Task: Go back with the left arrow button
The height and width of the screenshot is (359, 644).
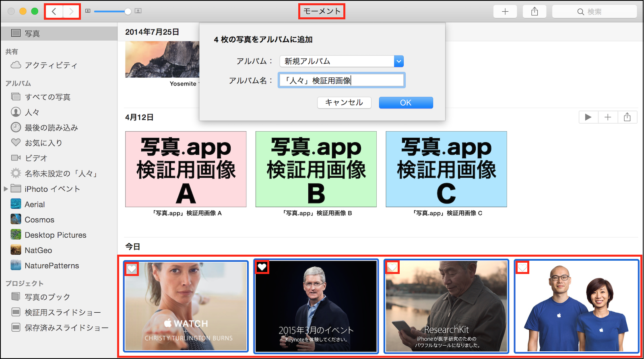Action: 54,11
